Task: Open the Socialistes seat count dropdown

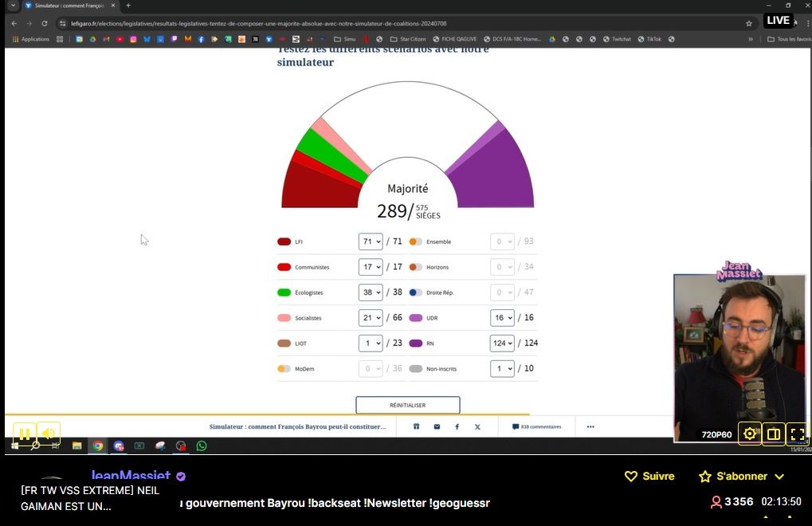Action: click(x=371, y=318)
